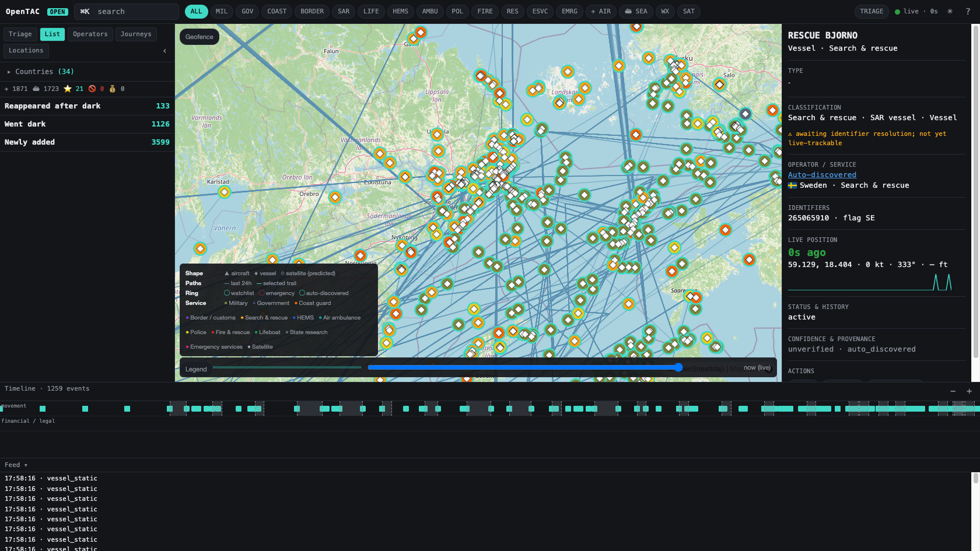Open the Operators tab
The image size is (980, 551).
tap(90, 34)
